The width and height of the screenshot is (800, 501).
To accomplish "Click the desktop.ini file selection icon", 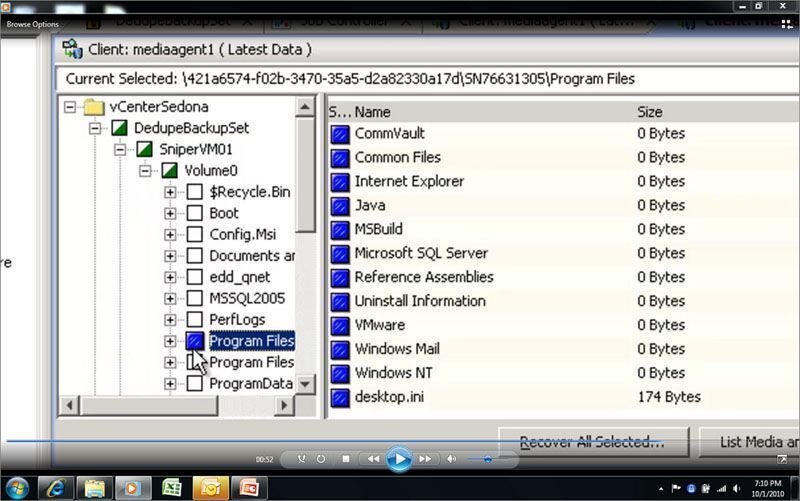I will point(340,398).
